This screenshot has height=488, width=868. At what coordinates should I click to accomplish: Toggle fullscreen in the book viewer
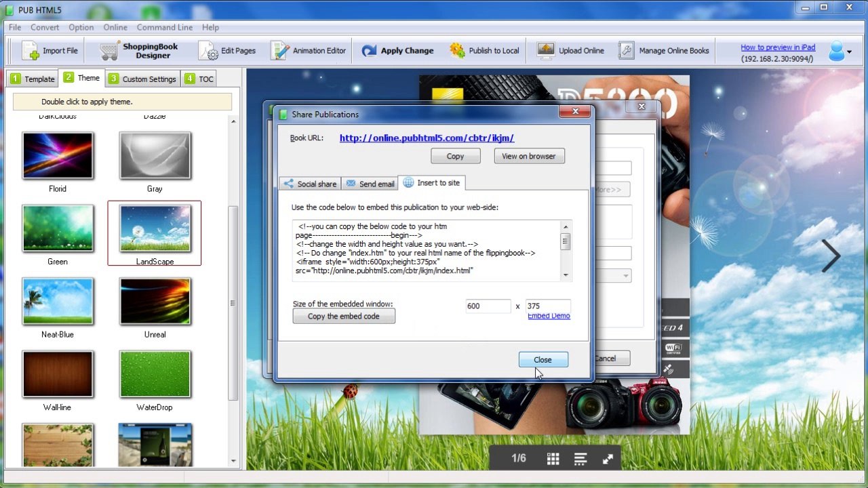608,459
